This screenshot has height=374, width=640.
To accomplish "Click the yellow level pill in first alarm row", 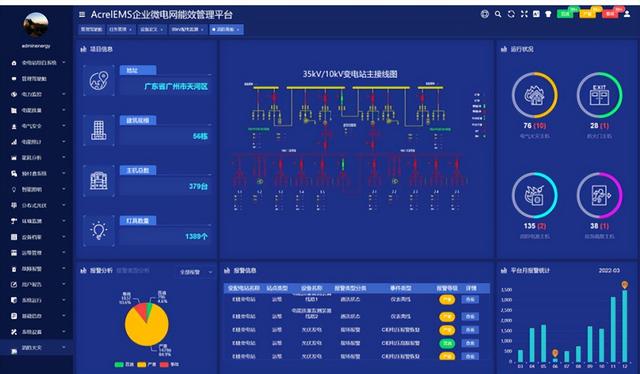I will tap(447, 299).
